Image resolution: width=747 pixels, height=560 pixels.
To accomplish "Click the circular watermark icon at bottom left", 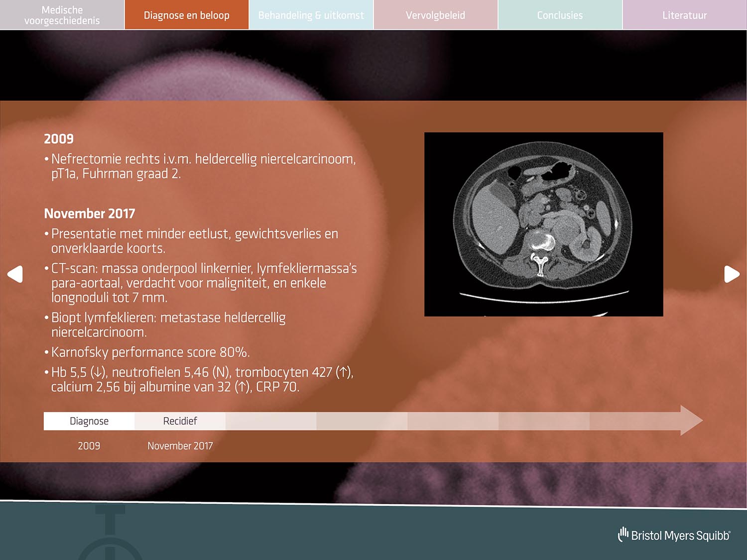I will (x=110, y=540).
